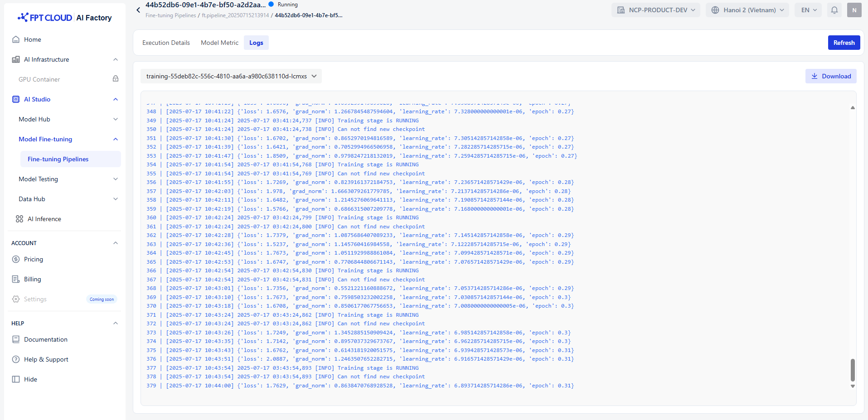Viewport: 868px width, 420px height.
Task: Switch to the Execution Details tab
Action: [x=166, y=43]
